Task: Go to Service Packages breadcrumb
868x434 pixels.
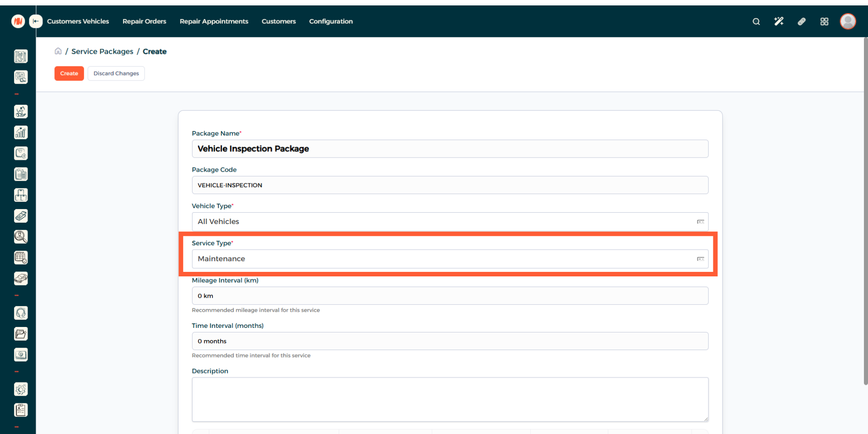Action: [102, 51]
